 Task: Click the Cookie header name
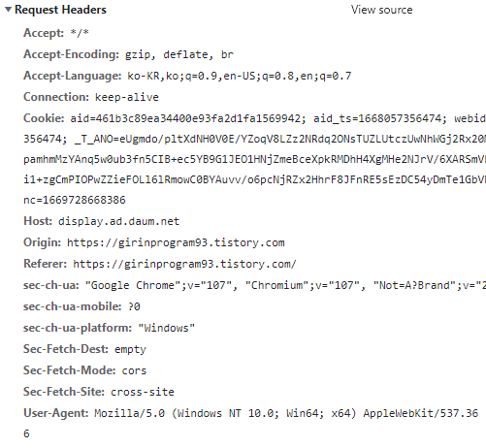point(44,118)
